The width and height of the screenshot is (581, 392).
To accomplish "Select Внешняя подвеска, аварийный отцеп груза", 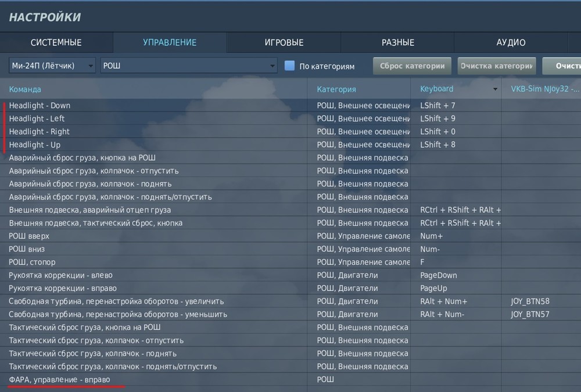I will [x=90, y=210].
